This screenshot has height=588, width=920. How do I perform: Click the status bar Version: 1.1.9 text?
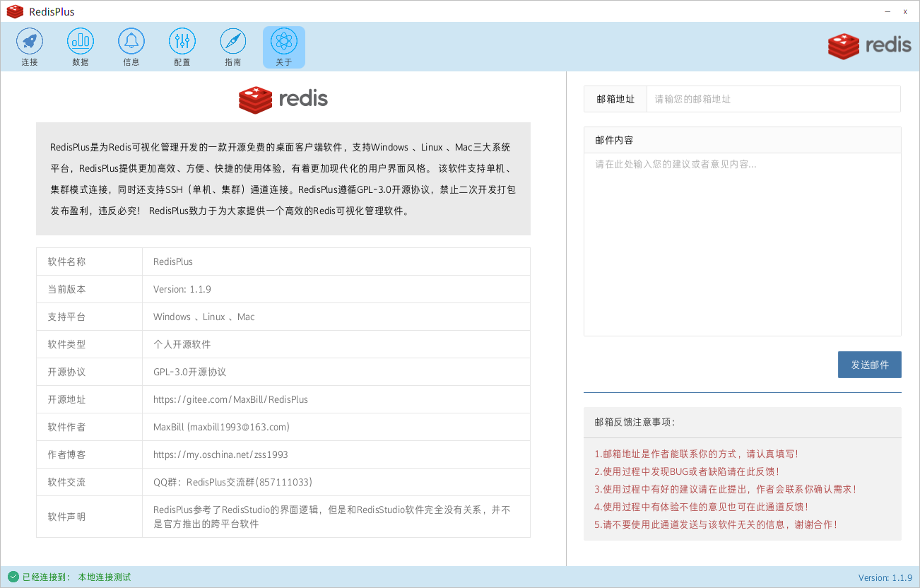pos(885,577)
